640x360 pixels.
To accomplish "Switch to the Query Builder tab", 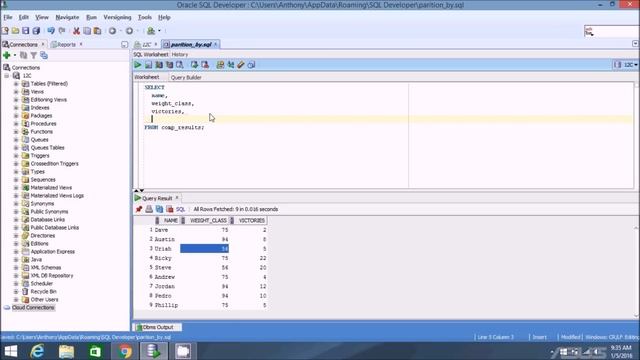I will coord(186,77).
